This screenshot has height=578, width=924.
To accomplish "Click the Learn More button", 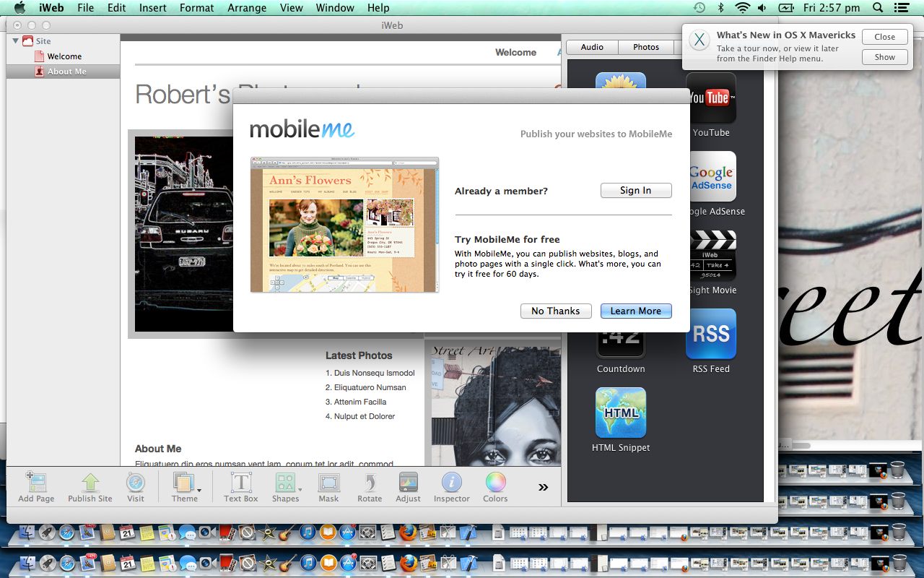I will [x=636, y=311].
